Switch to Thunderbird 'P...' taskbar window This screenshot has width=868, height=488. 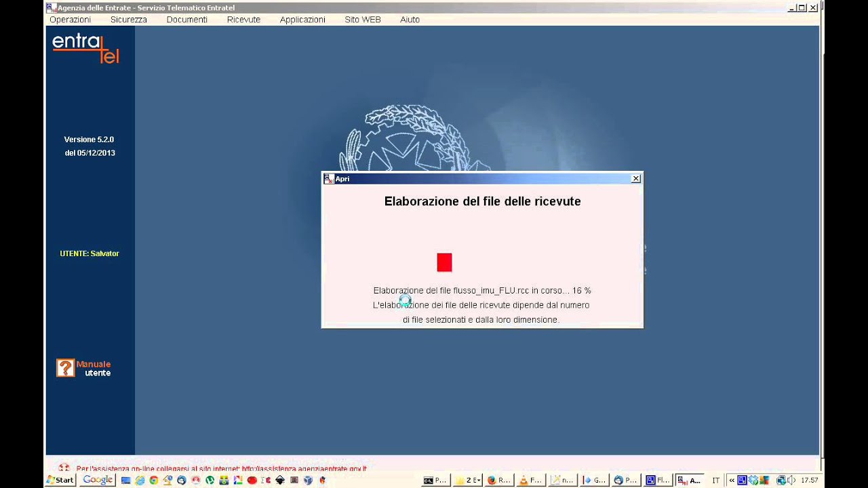tap(626, 480)
